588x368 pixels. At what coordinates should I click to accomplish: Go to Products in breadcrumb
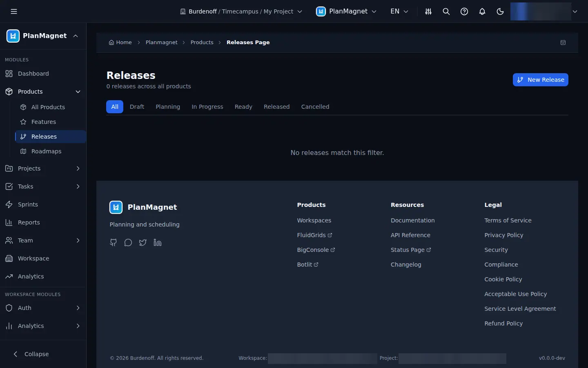point(202,43)
